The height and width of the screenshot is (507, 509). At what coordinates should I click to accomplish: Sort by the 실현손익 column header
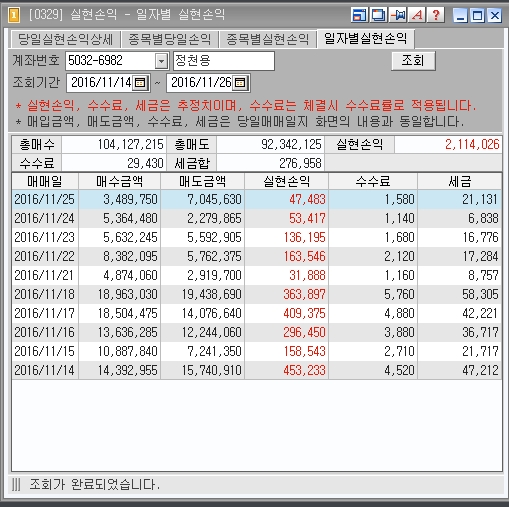287,181
